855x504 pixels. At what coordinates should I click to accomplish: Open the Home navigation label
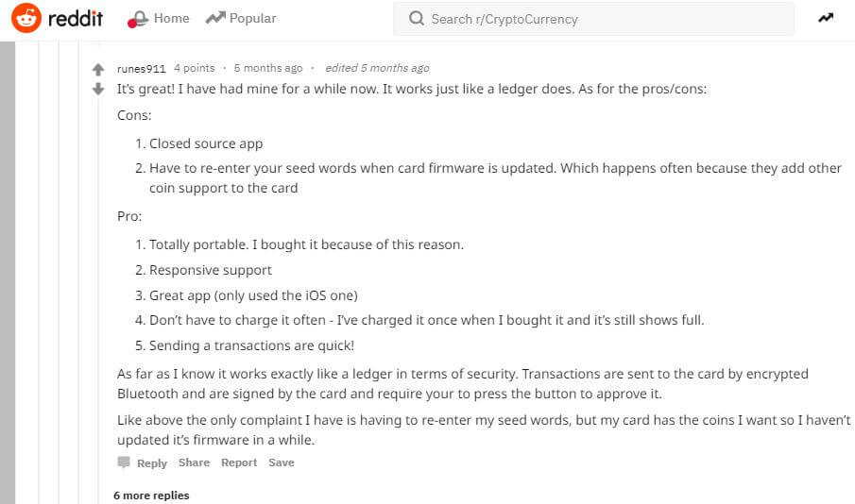(171, 18)
